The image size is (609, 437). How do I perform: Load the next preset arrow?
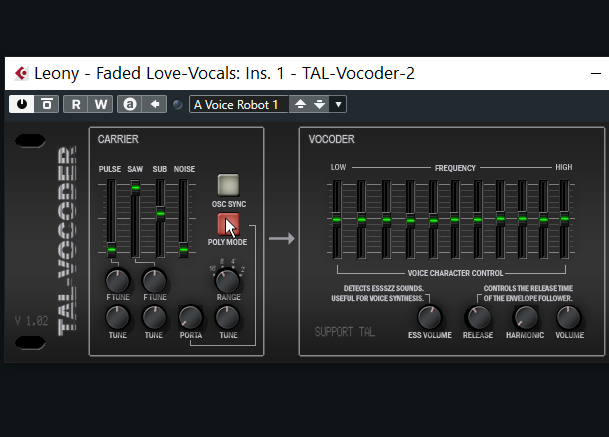pyautogui.click(x=319, y=104)
